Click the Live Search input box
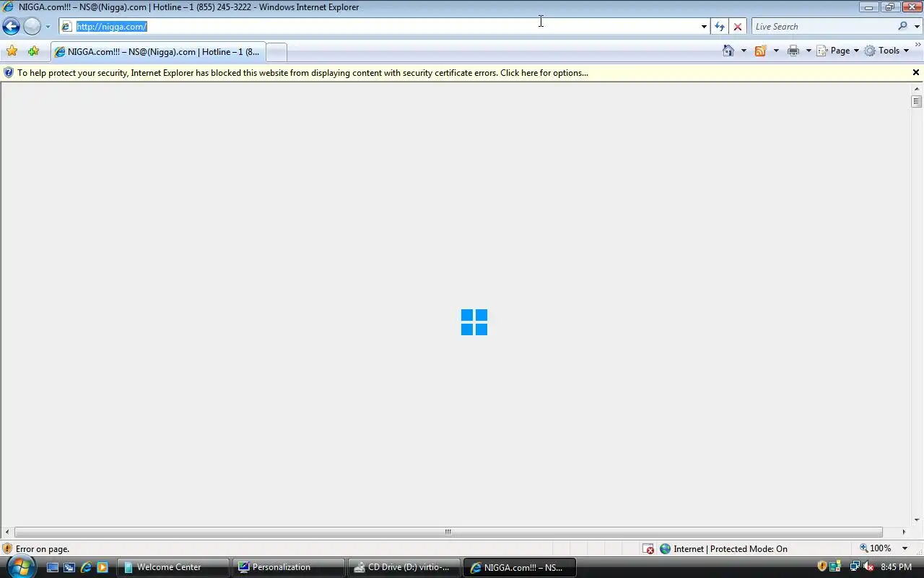The width and height of the screenshot is (924, 578). click(x=824, y=27)
